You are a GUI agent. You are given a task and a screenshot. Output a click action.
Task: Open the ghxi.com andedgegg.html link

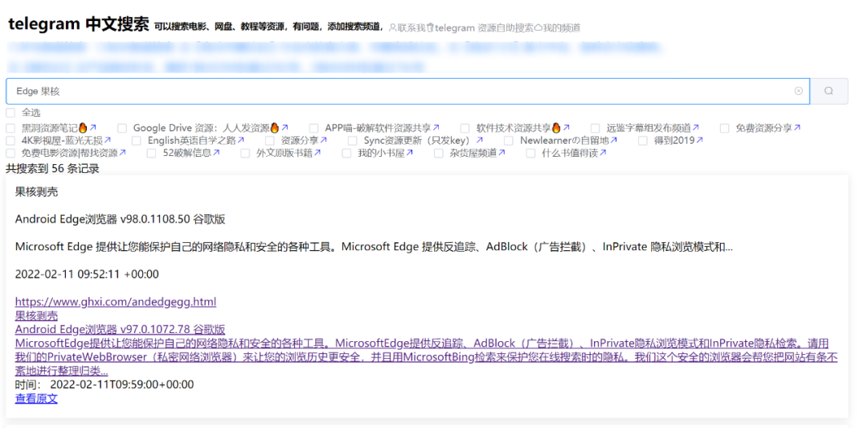[x=116, y=302]
